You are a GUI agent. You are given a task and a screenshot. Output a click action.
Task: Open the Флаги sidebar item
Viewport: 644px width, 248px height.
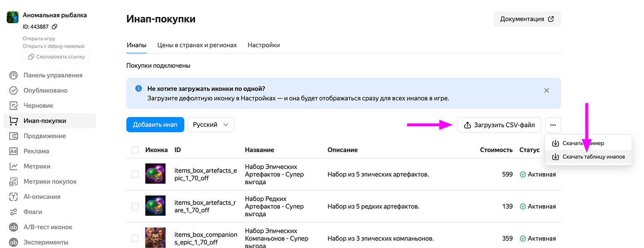coord(32,212)
